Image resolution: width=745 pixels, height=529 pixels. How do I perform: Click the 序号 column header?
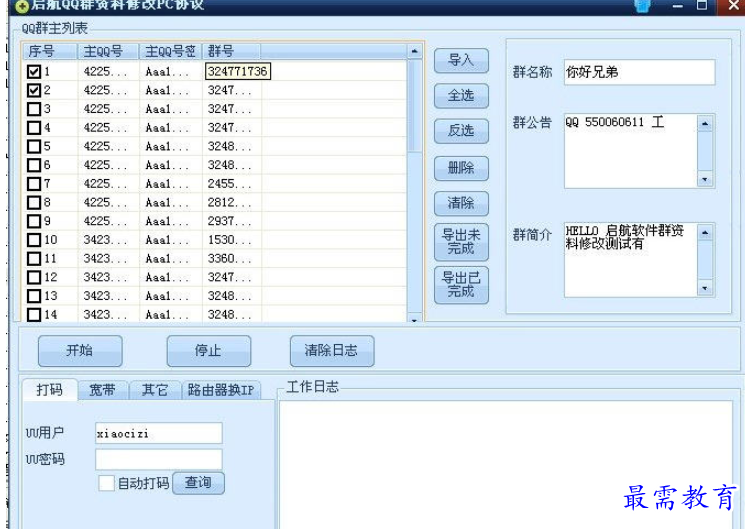tap(49, 51)
